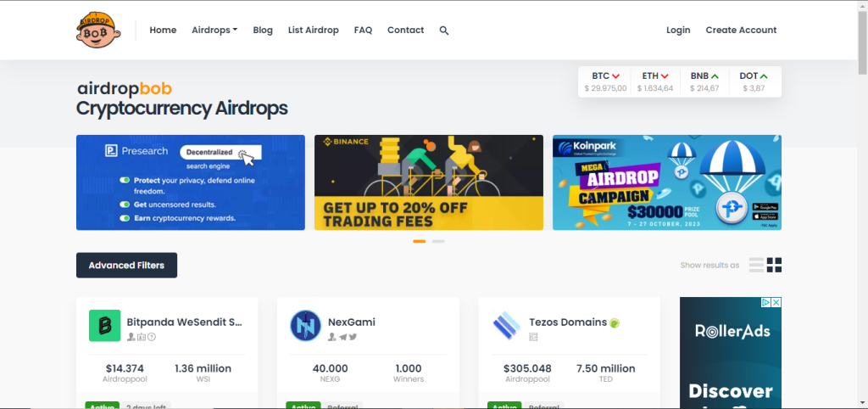Click the RollerAds side advertisement
Image resolution: width=868 pixels, height=409 pixels.
tap(731, 353)
